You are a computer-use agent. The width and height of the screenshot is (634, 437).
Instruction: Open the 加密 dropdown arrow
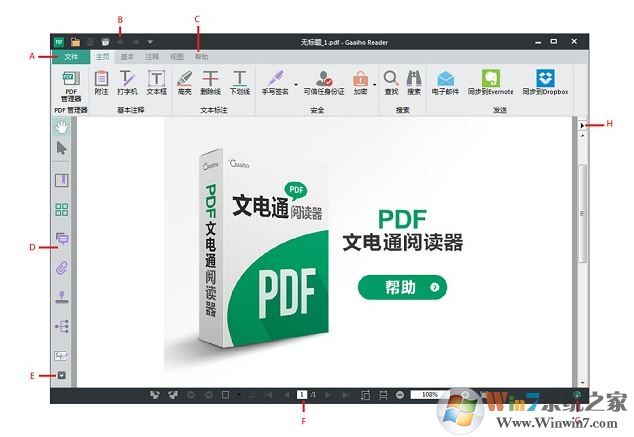coord(374,84)
